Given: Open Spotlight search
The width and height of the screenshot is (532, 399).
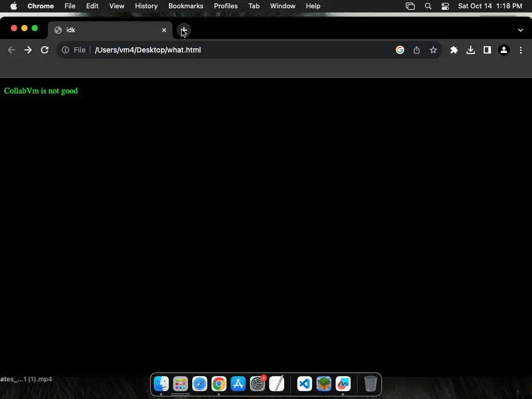Looking at the screenshot, I should pyautogui.click(x=428, y=6).
